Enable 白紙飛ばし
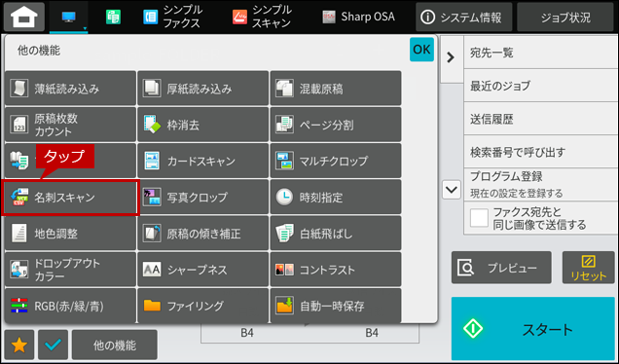The height and width of the screenshot is (364, 619). [x=336, y=234]
